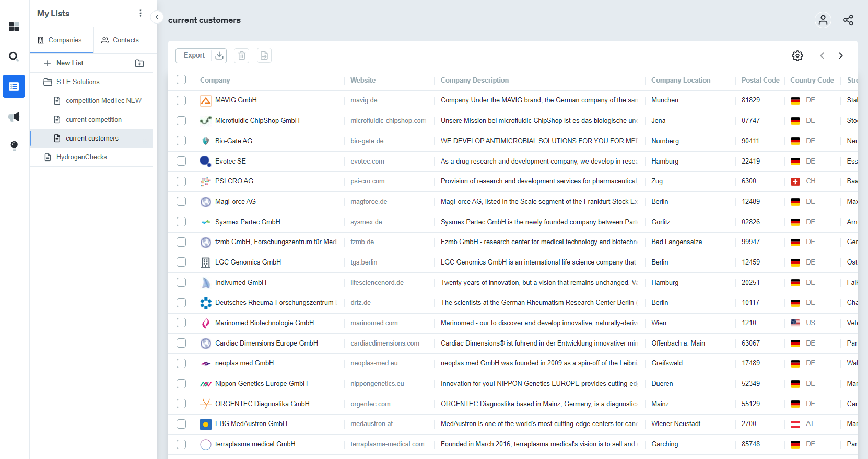Select company name terraplasma medical GmbH
868x459 pixels.
click(255, 444)
